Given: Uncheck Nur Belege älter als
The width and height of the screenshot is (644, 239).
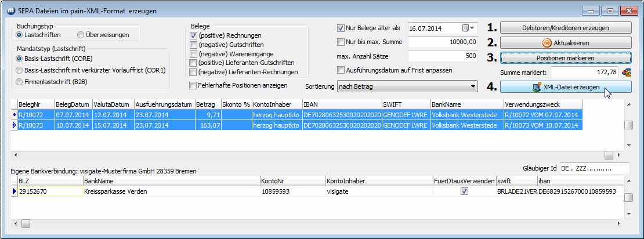Looking at the screenshot, I should pyautogui.click(x=341, y=28).
